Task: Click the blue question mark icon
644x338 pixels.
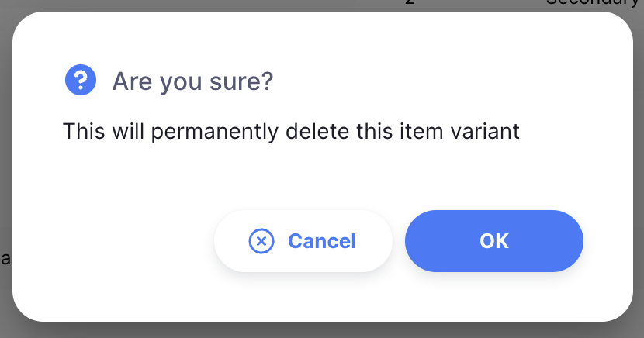Action: (x=81, y=80)
